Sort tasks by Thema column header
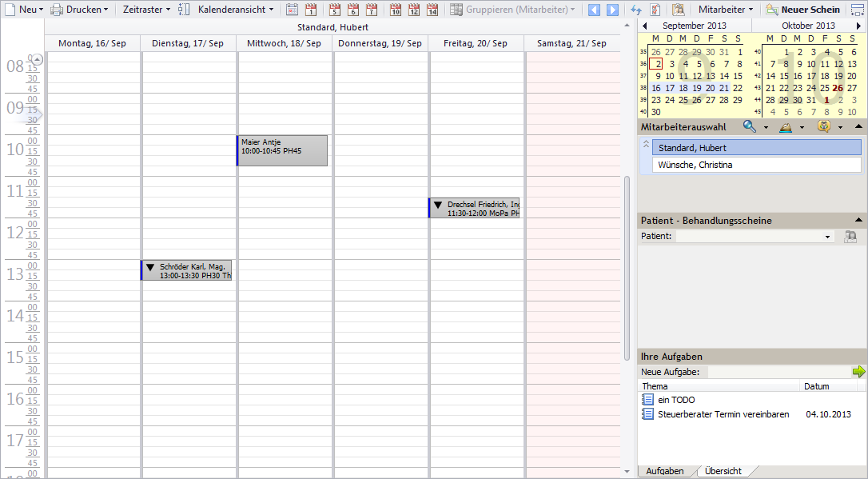The width and height of the screenshot is (868, 479). coord(719,386)
